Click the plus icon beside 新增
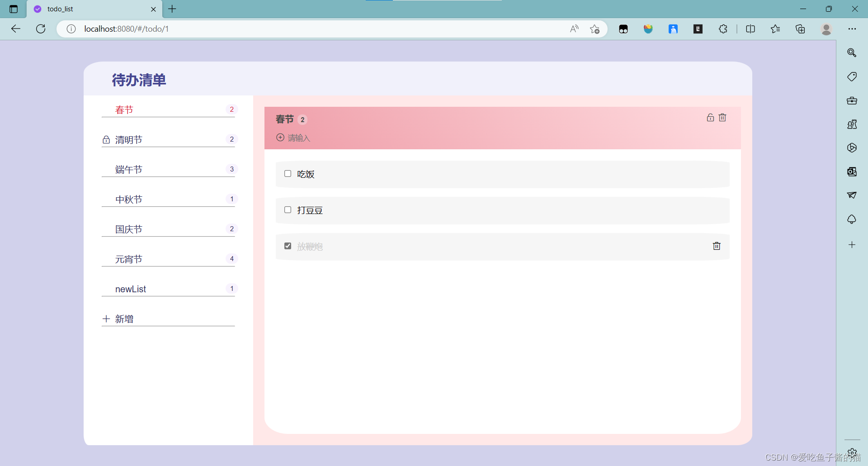 click(106, 319)
